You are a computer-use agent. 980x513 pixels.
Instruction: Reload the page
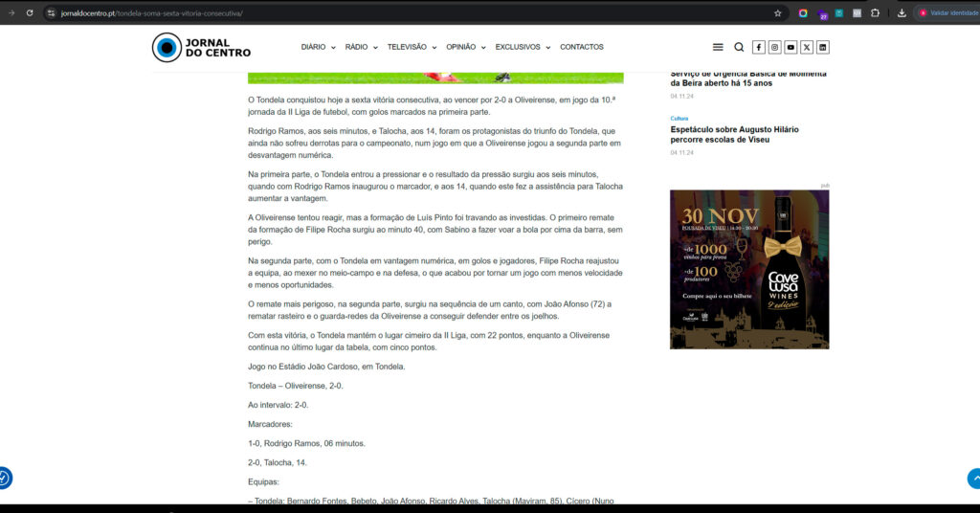[30, 13]
